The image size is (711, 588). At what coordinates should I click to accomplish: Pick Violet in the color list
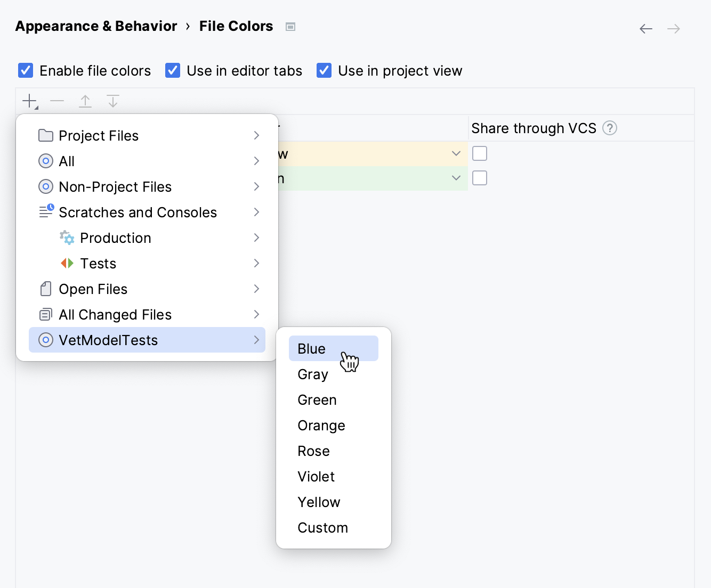pyautogui.click(x=316, y=477)
